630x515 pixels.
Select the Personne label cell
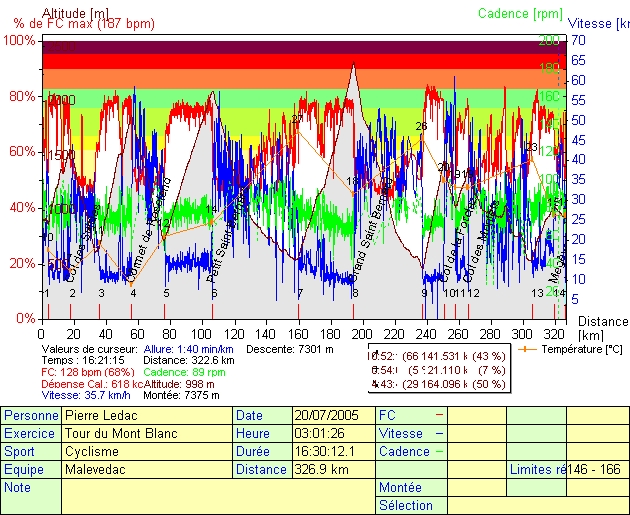point(31,415)
